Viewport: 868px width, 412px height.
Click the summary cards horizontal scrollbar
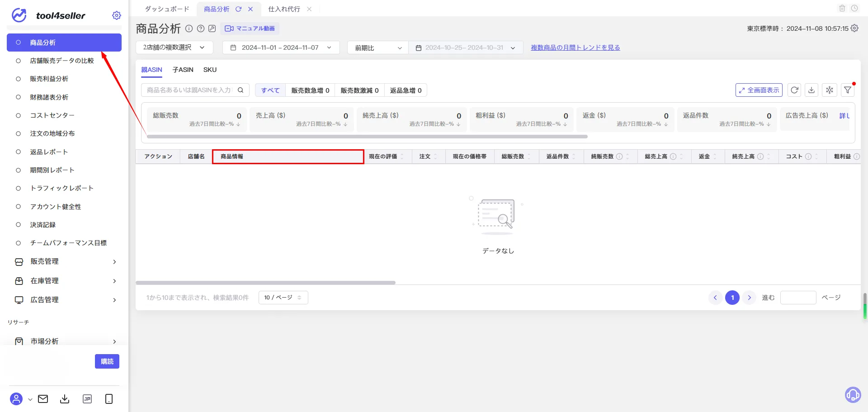[x=367, y=136]
